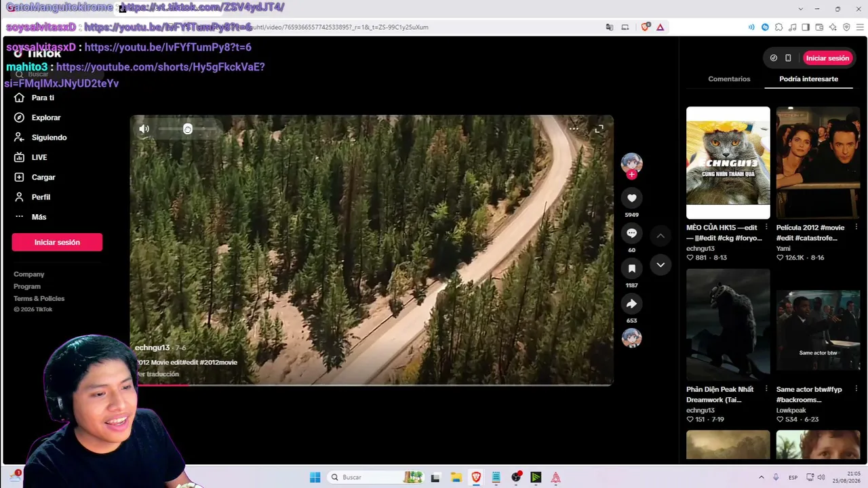Toggle the browser sidebar panel

pyautogui.click(x=806, y=27)
